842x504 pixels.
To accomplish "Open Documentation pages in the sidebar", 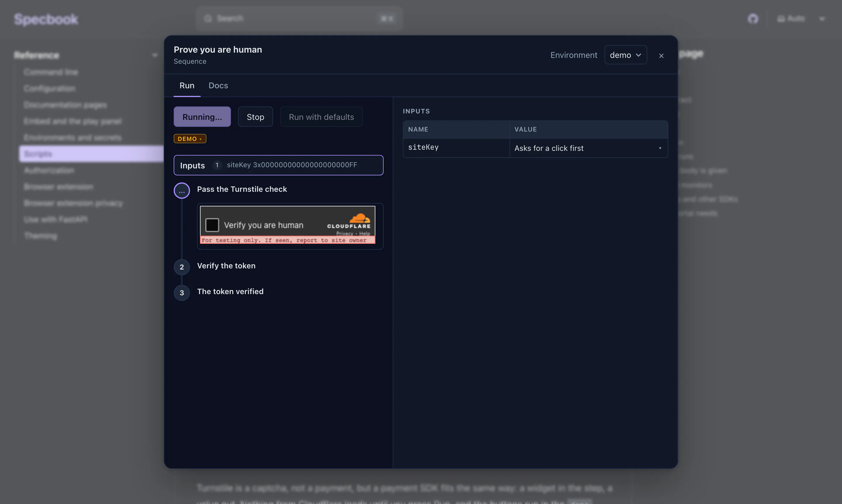I will (x=65, y=105).
